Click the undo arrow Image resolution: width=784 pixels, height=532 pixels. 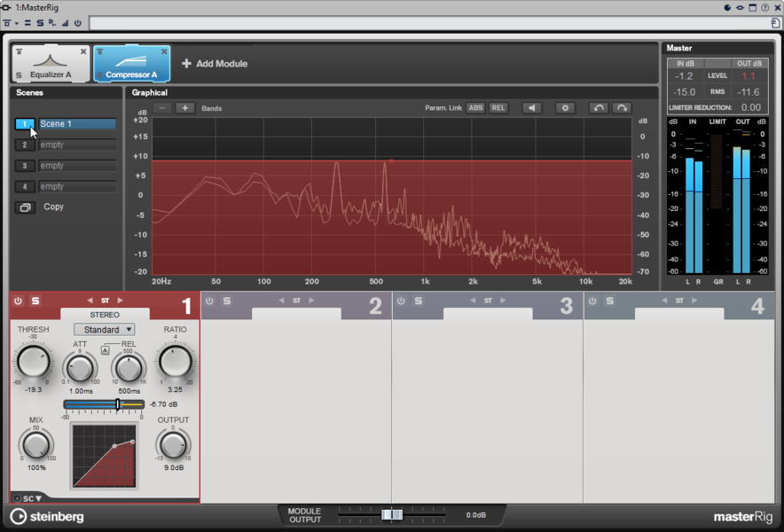[599, 108]
